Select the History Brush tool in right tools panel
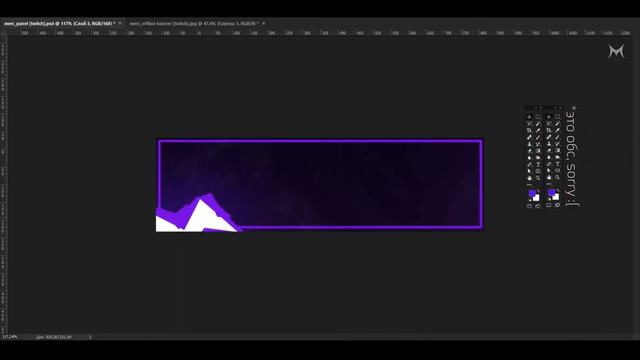 558,144
